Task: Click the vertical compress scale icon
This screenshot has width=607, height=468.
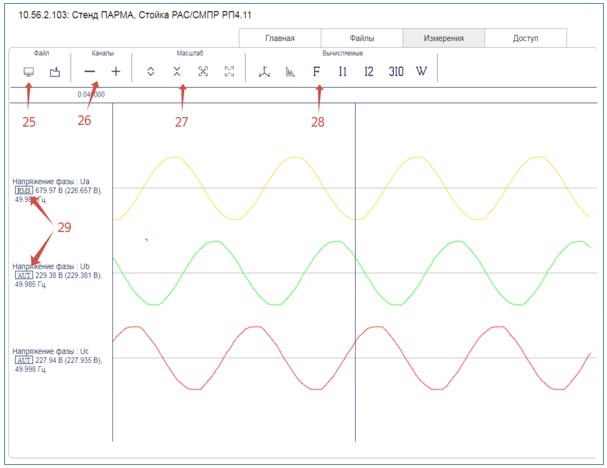Action: pos(177,72)
